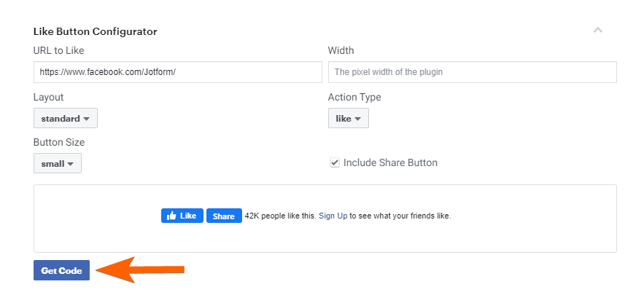Click into the Width pixel input box
Screen dimensions: 644x295
(472, 72)
